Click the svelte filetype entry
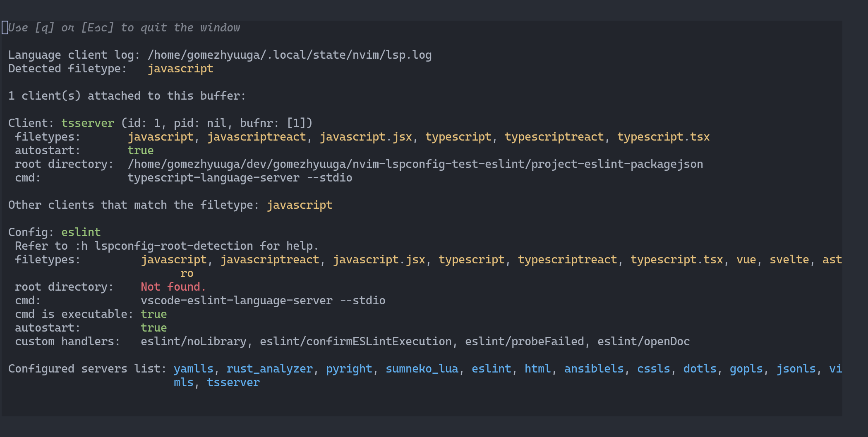The width and height of the screenshot is (868, 437). coord(789,259)
